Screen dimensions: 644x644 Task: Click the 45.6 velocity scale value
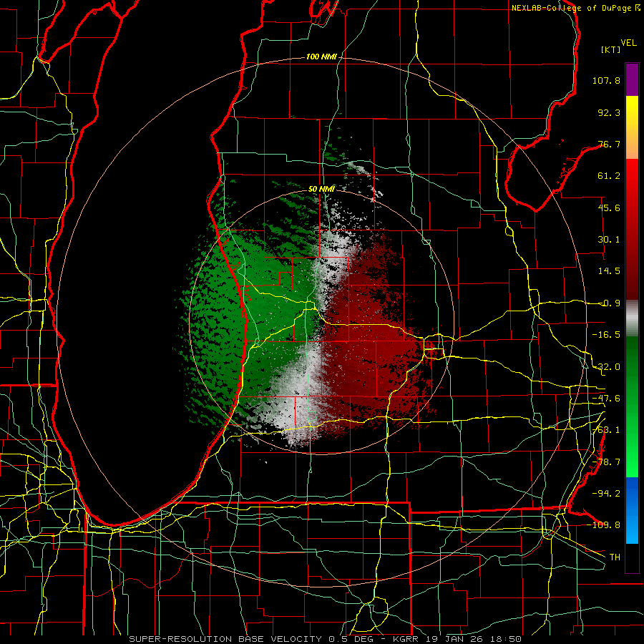(609, 208)
